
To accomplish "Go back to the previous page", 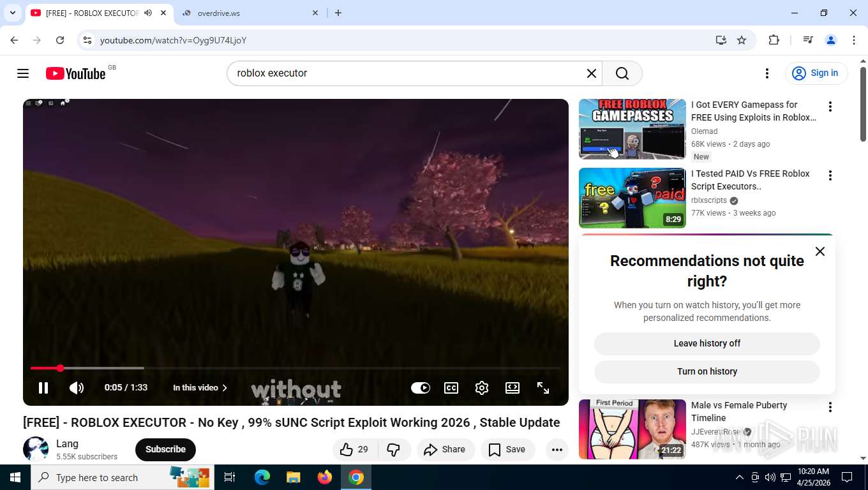I will (14, 40).
